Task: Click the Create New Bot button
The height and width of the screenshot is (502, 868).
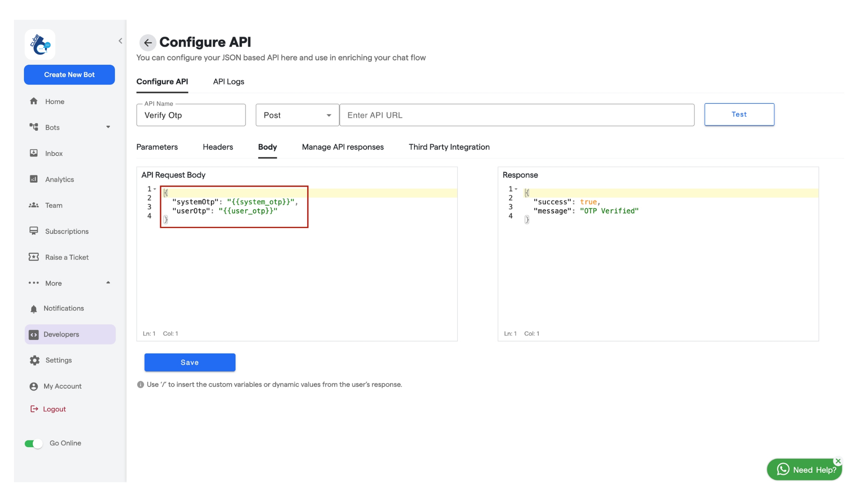Action: pos(69,74)
